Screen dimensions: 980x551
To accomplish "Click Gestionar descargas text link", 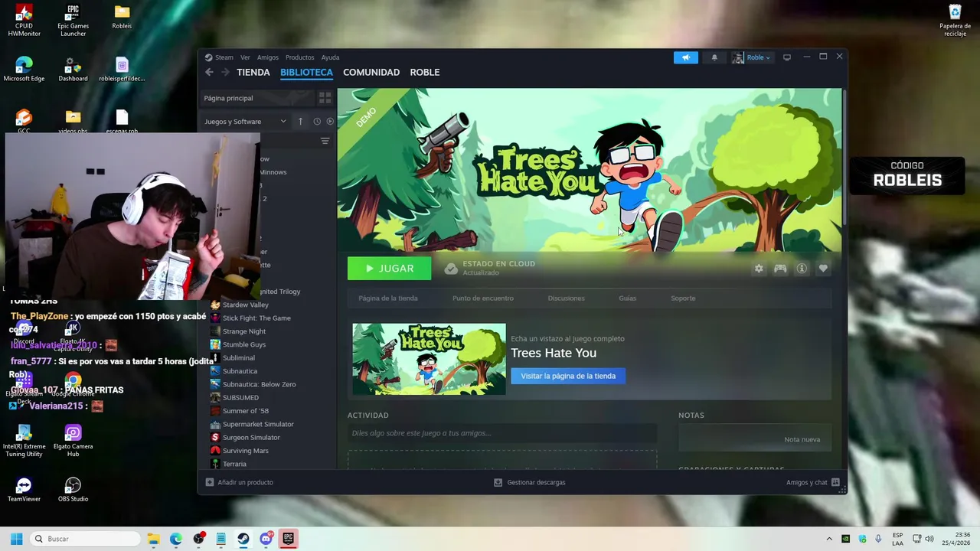I will [x=536, y=482].
